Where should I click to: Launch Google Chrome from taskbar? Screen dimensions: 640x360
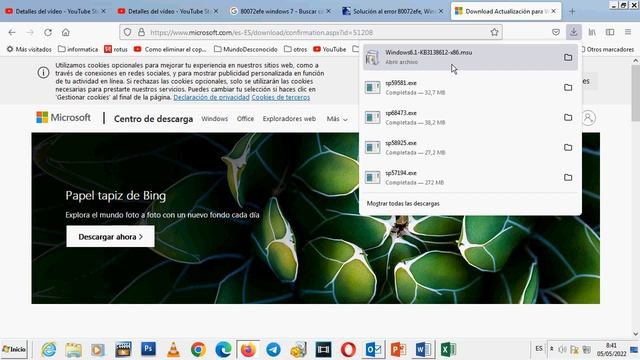198,350
